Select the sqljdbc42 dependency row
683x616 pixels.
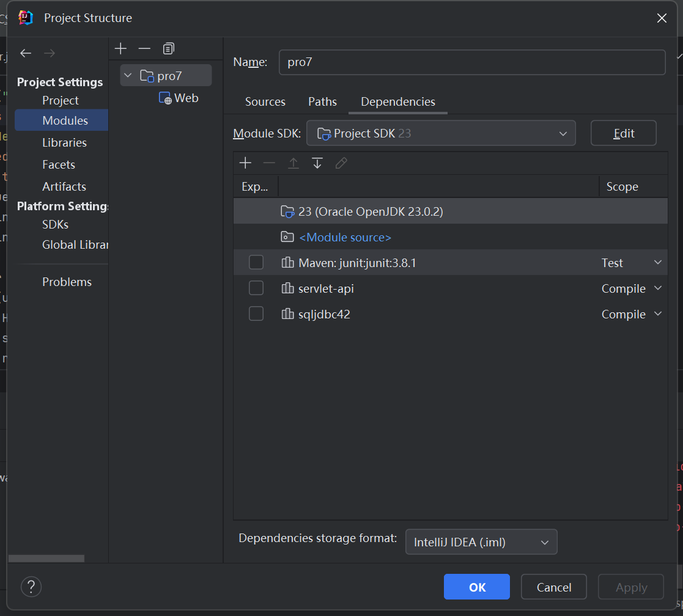click(x=451, y=314)
